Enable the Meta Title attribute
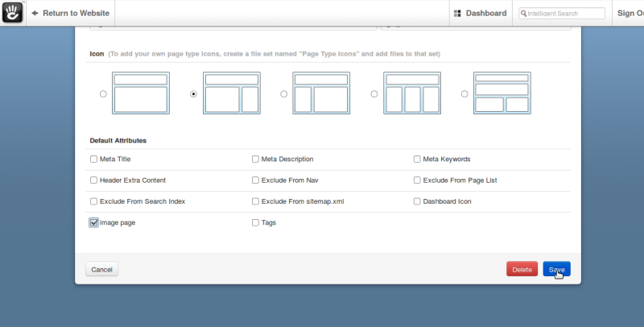 [93, 159]
